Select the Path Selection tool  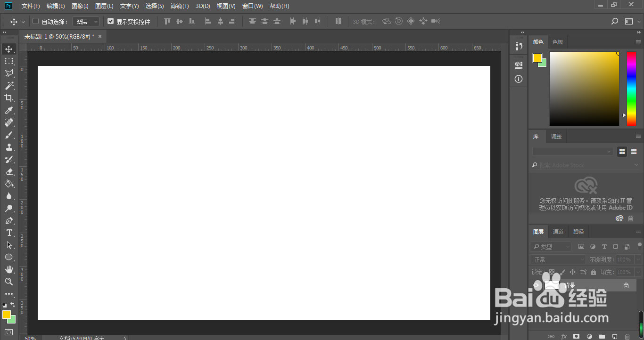coord(9,245)
